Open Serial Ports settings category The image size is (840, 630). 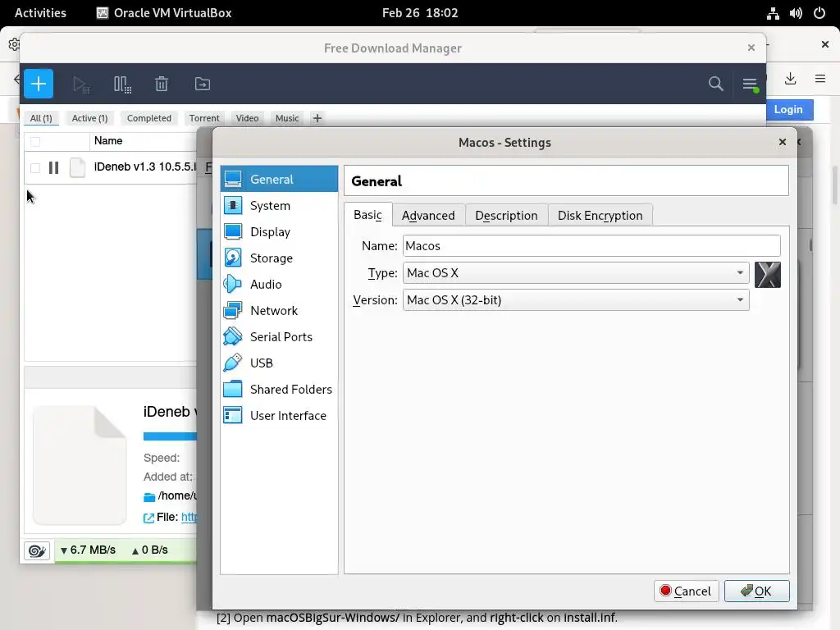pos(279,336)
